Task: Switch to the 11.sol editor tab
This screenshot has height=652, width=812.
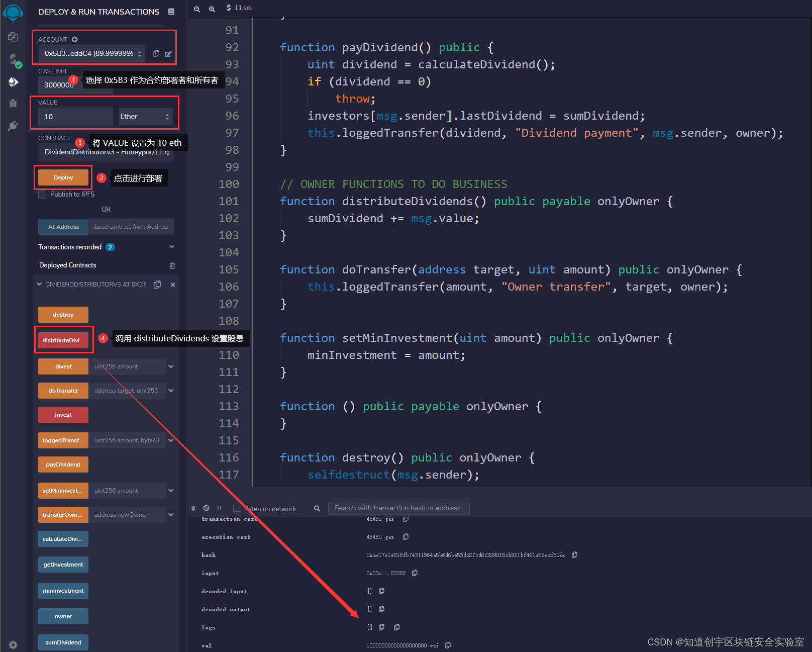Action: pos(239,8)
